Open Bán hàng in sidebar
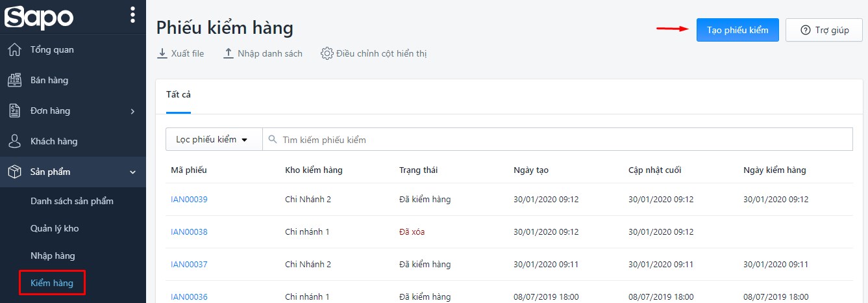 (x=49, y=81)
